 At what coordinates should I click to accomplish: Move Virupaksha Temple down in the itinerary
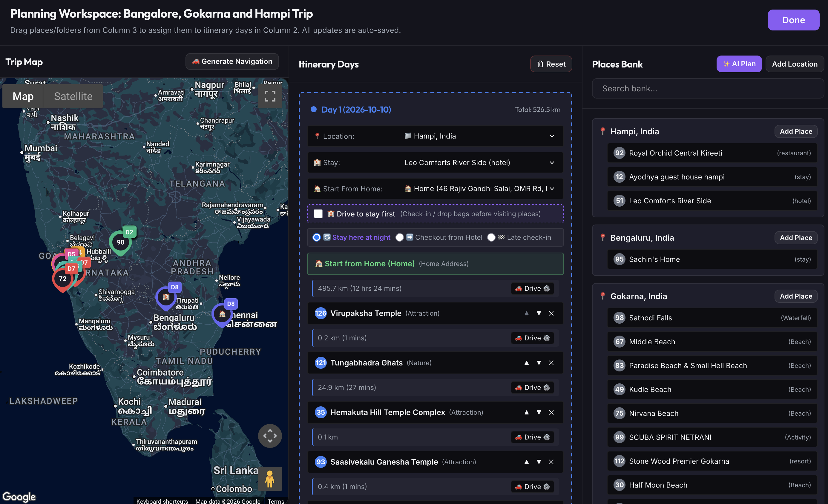(539, 313)
